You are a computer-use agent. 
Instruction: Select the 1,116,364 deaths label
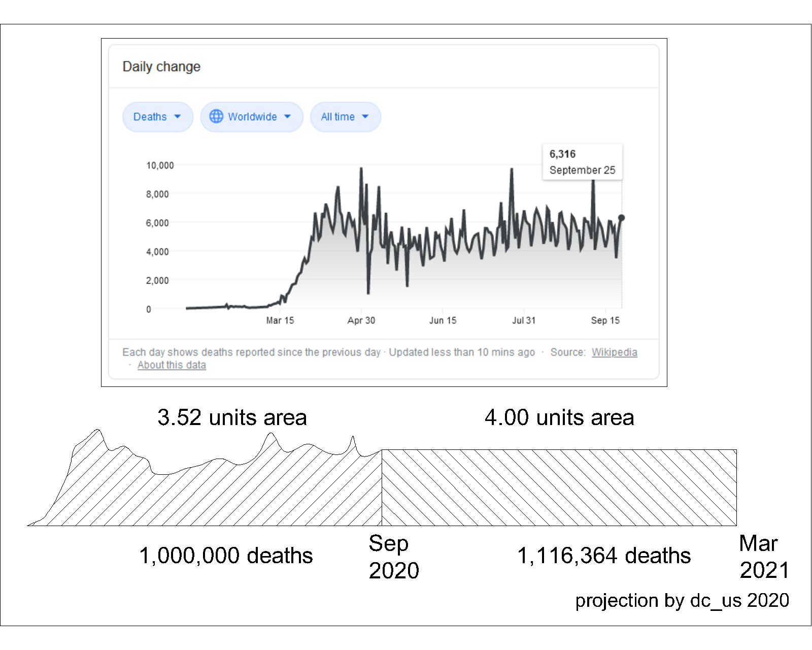point(604,556)
